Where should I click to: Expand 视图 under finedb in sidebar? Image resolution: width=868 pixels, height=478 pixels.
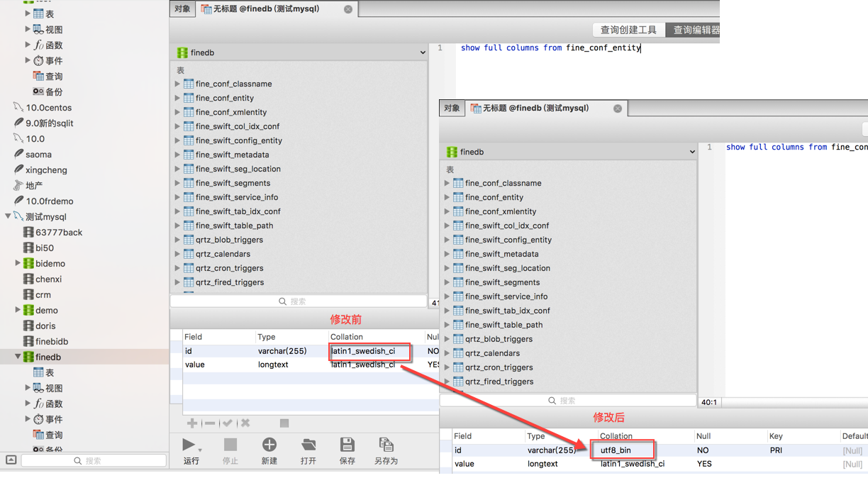point(28,388)
